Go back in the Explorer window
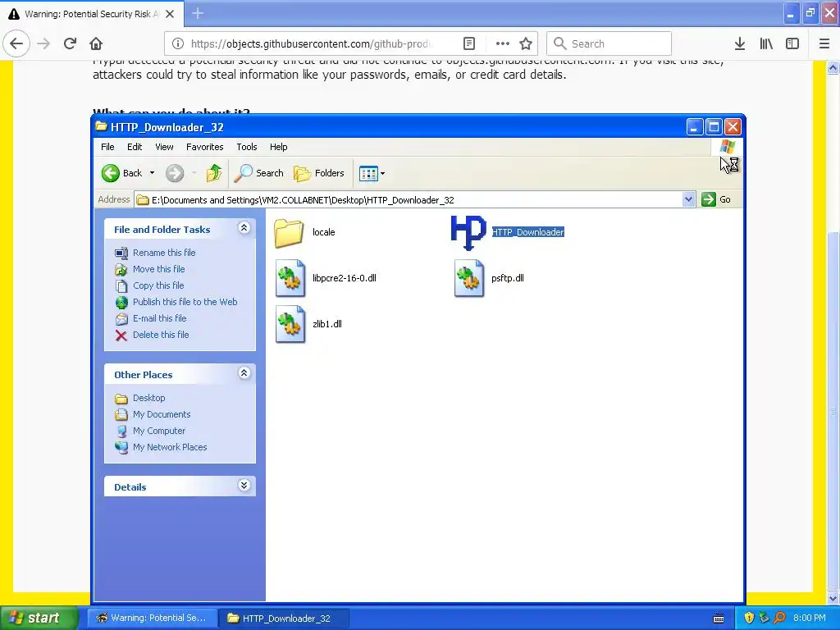 click(x=122, y=173)
